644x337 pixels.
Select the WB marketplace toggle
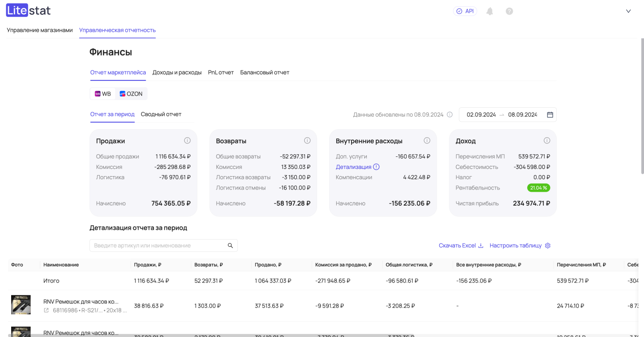(103, 94)
